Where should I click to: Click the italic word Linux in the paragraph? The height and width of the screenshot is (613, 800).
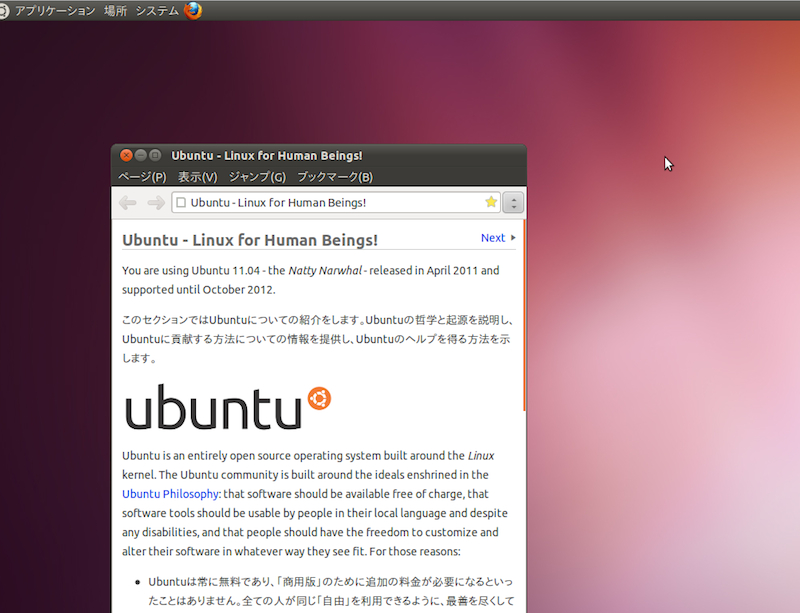(481, 456)
